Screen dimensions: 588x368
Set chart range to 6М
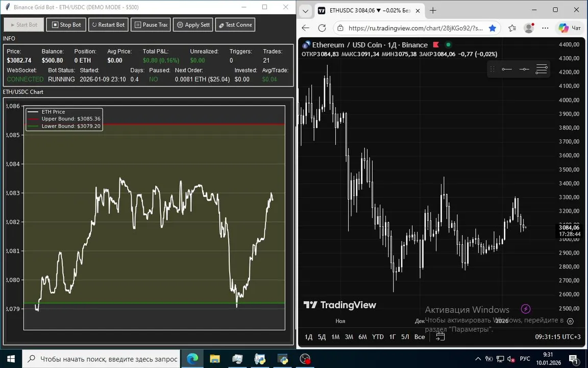point(362,337)
